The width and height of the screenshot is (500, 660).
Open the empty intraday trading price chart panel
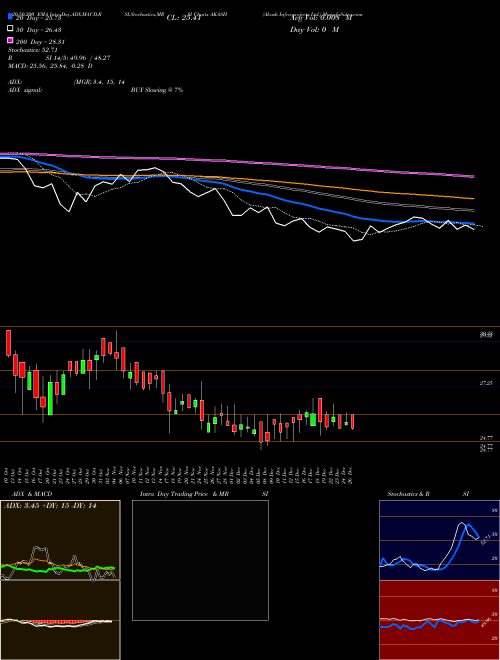coord(200,560)
